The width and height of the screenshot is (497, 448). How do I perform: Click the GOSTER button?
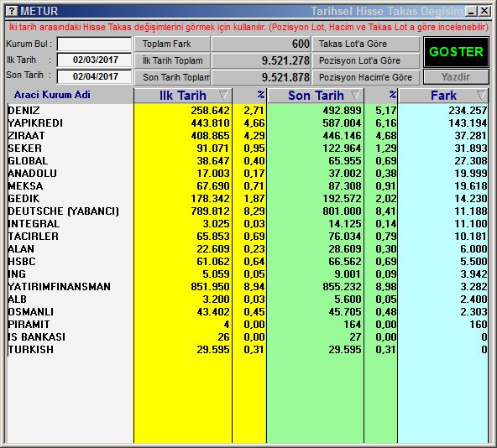[456, 52]
